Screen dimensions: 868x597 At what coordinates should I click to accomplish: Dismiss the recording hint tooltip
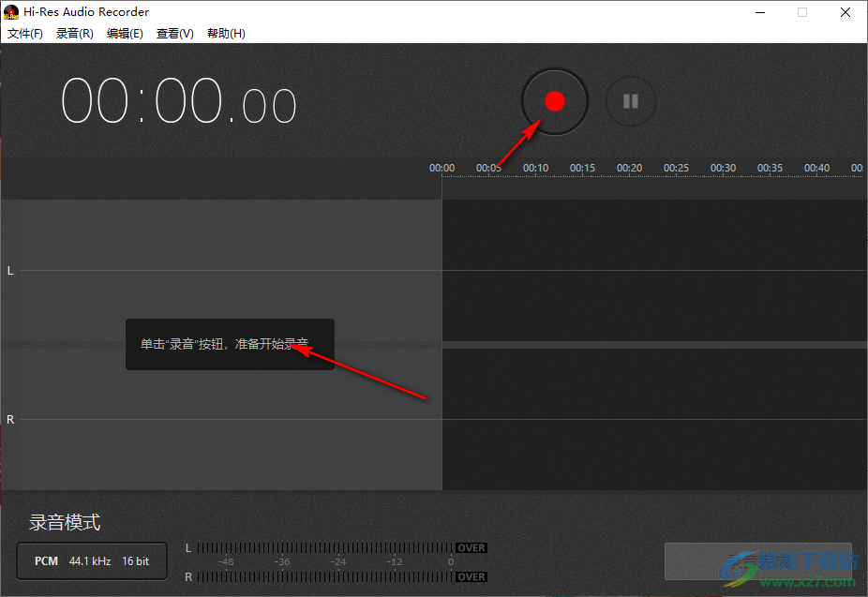230,343
